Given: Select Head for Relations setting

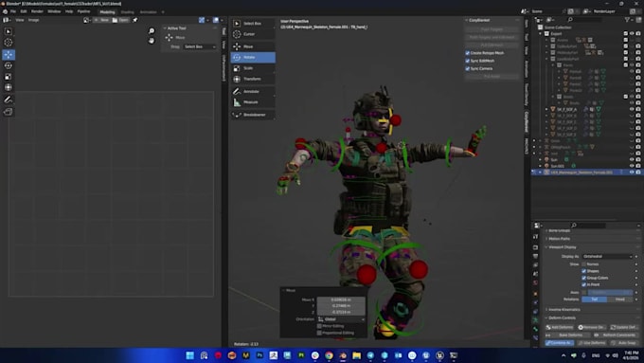Looking at the screenshot, I should (x=619, y=299).
